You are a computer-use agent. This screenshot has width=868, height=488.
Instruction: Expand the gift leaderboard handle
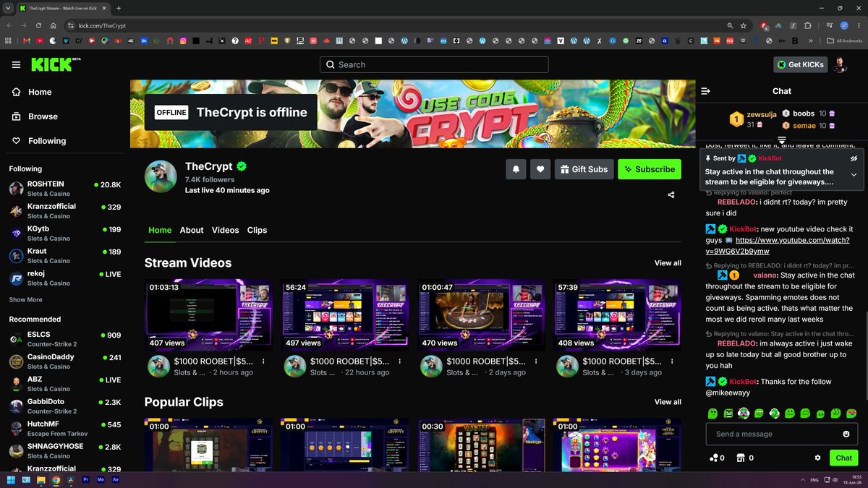pos(782,140)
